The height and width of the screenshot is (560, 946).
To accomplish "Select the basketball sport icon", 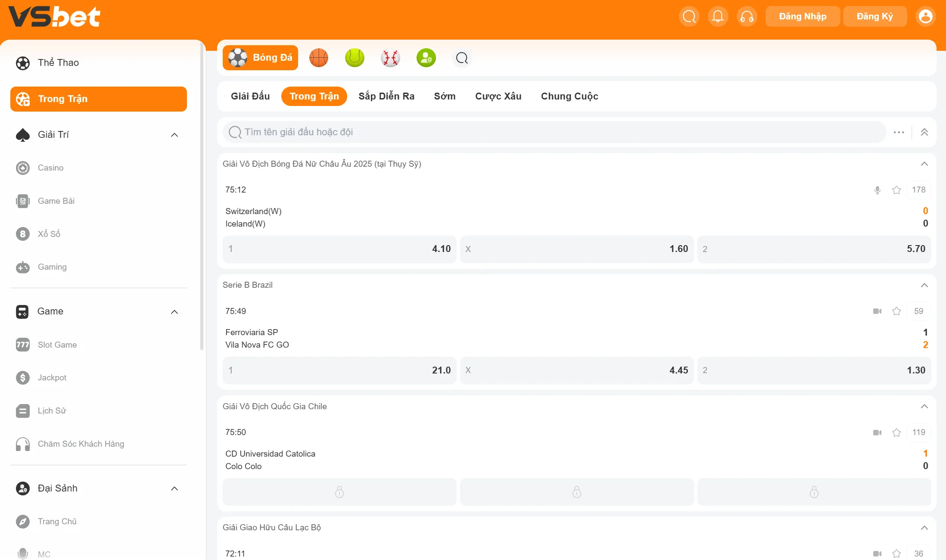I will [x=319, y=58].
